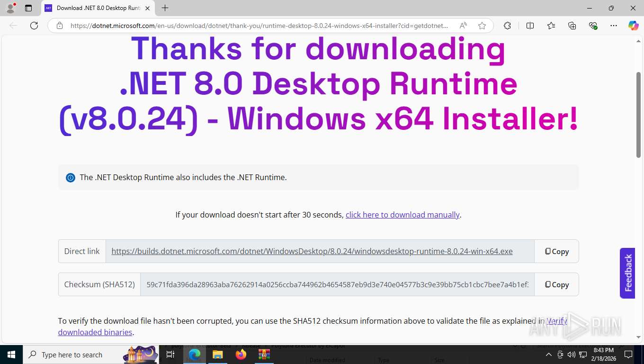Viewport: 644px width, 364px height.
Task: Close the Download .NET 8.0 tab
Action: [x=148, y=8]
